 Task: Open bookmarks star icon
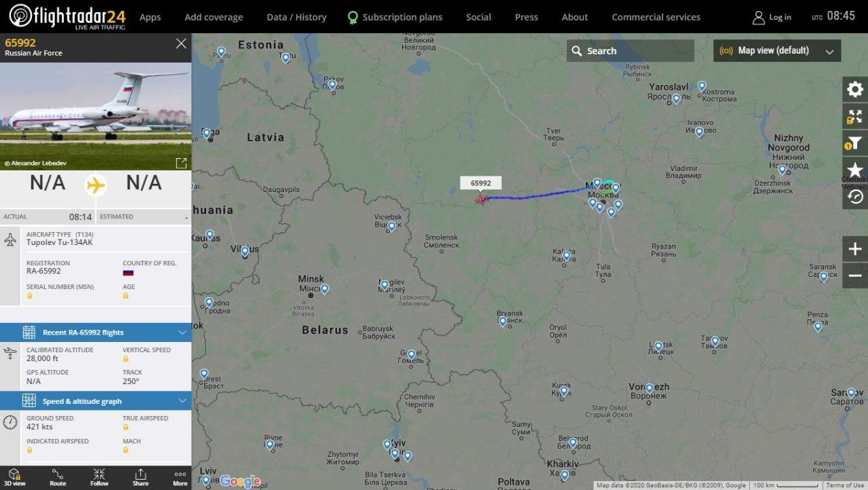(855, 170)
